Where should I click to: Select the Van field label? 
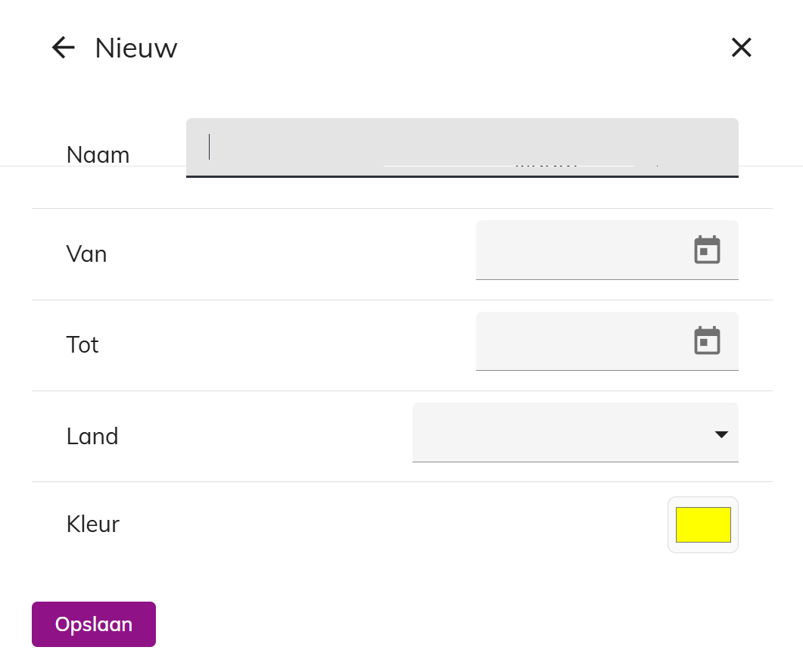pos(86,254)
